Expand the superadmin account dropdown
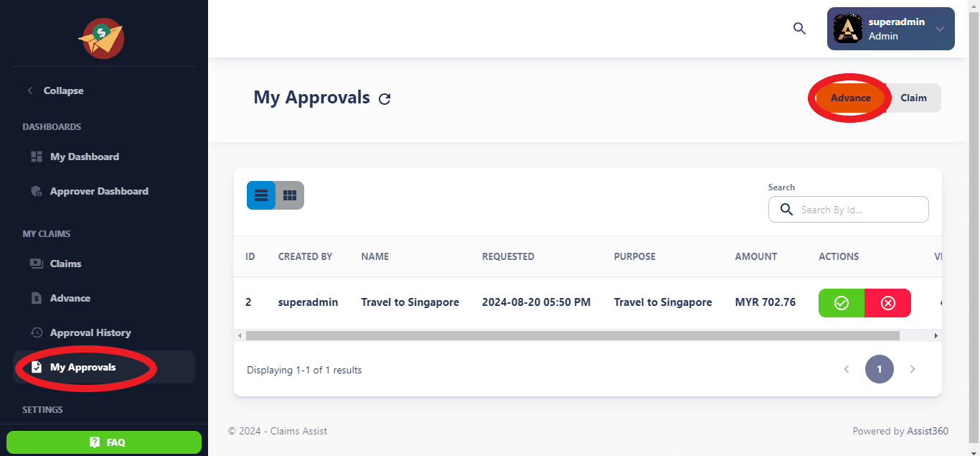The image size is (980, 456). click(x=939, y=29)
